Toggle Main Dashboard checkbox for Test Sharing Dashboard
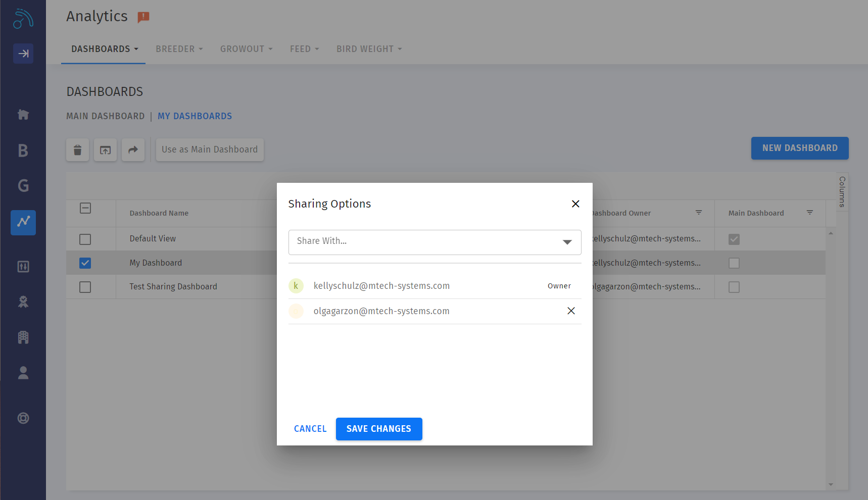The width and height of the screenshot is (868, 500). click(734, 287)
